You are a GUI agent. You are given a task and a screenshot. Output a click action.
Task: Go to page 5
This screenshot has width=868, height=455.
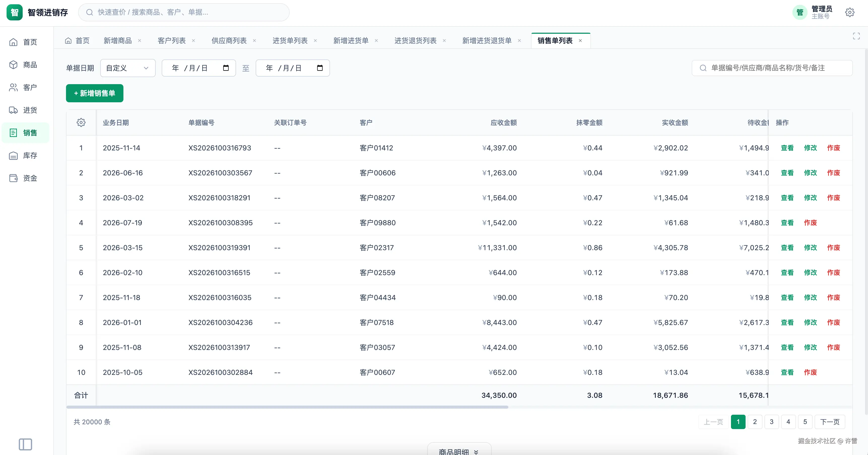[805, 422]
